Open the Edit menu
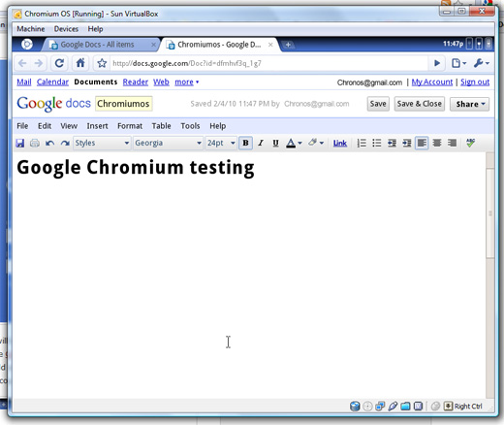 (x=45, y=126)
